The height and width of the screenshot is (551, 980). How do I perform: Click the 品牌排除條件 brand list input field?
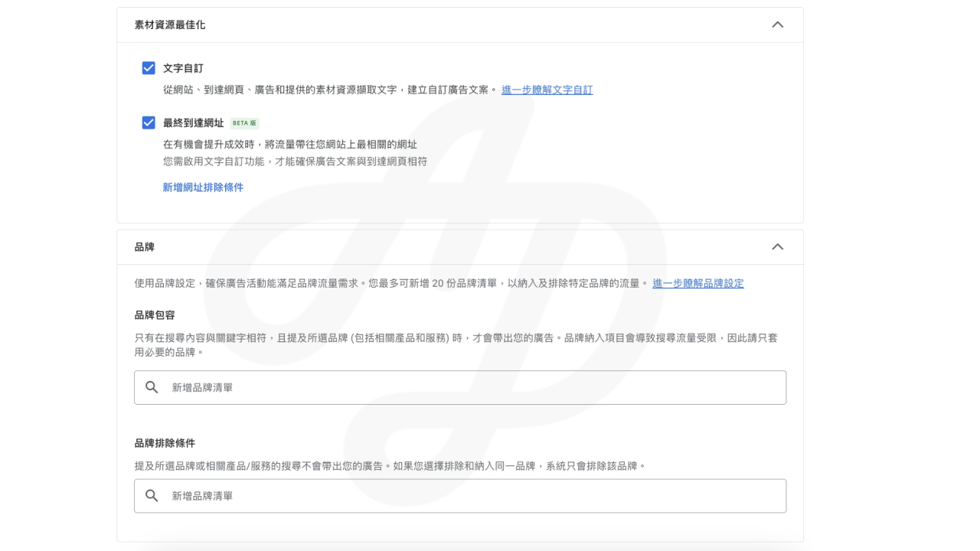point(460,496)
